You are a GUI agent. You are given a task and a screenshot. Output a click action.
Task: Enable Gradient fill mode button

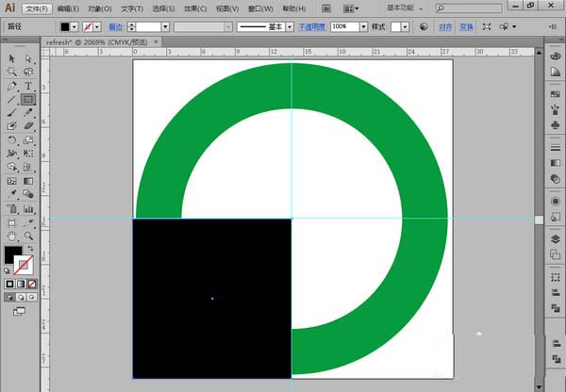[21, 284]
